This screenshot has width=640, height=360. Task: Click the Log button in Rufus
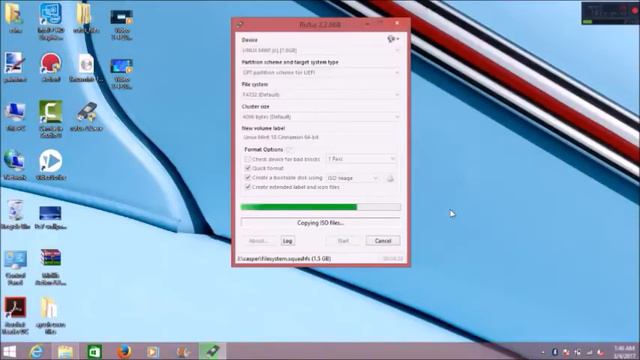coord(287,241)
